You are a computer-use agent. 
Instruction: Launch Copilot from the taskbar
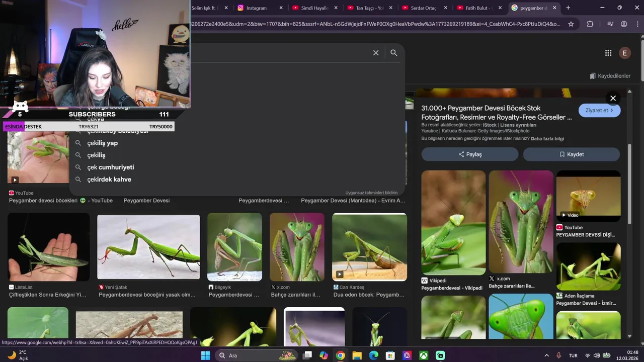pyautogui.click(x=324, y=355)
